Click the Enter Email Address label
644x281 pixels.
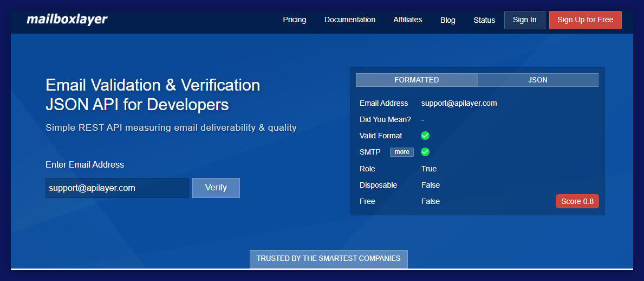pyautogui.click(x=84, y=164)
